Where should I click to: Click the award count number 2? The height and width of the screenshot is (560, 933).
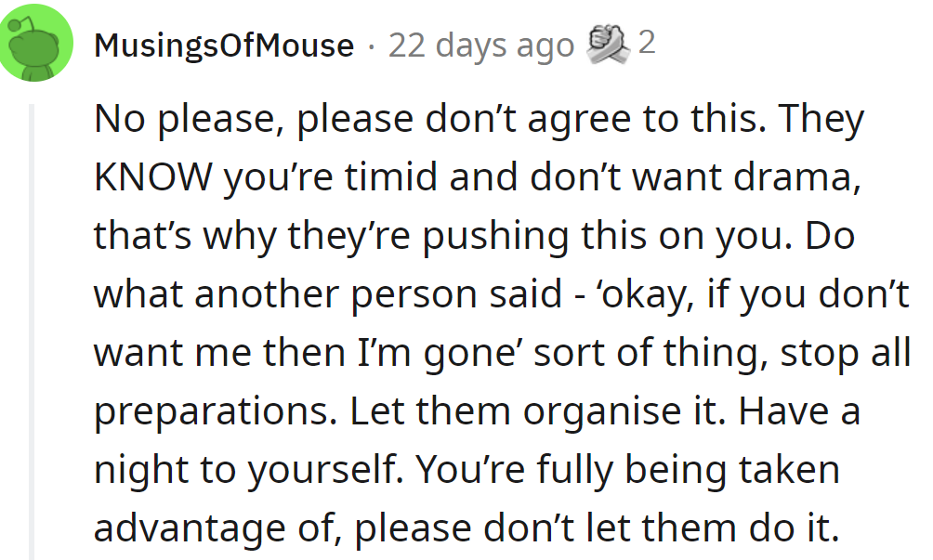(647, 43)
